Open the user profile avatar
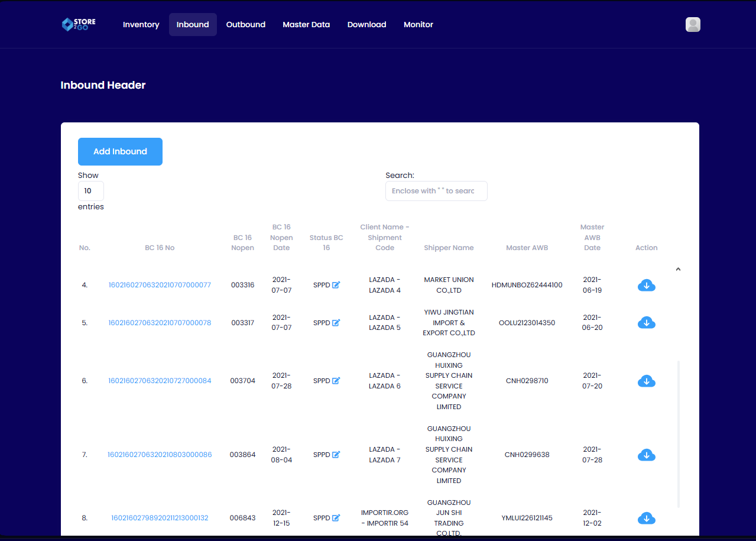The image size is (756, 541). 693,24
